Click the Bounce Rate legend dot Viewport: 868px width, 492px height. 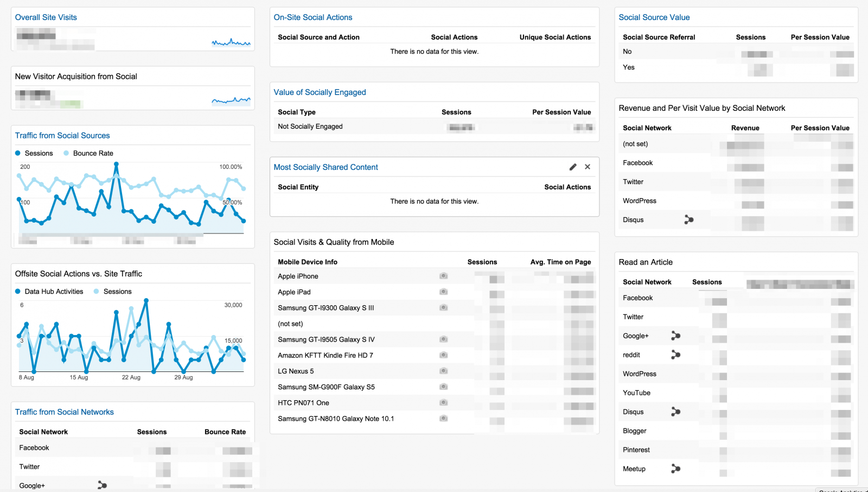pos(66,153)
